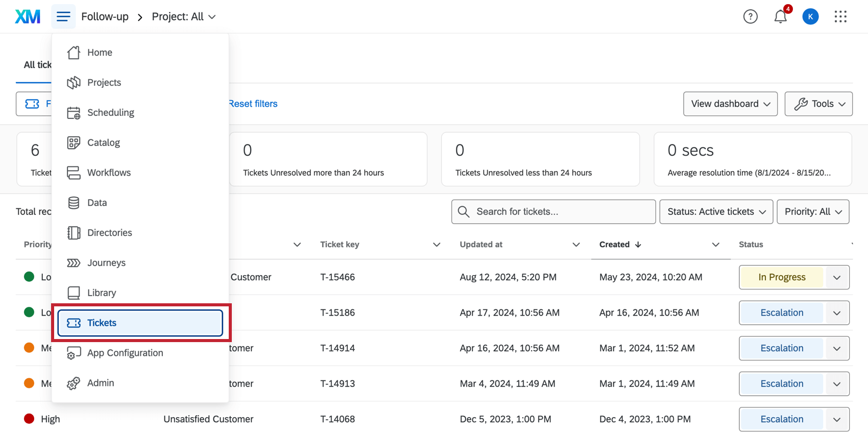Click the Admin menu item
This screenshot has height=434, width=868.
[x=101, y=383]
